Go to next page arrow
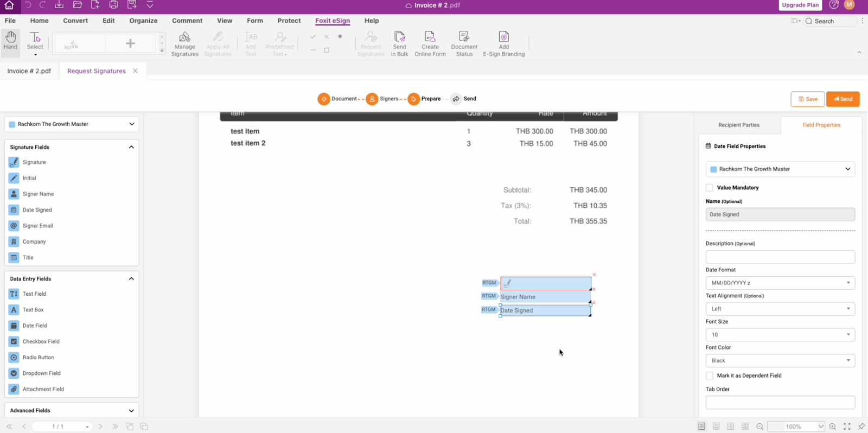This screenshot has height=433, width=868. (x=100, y=426)
